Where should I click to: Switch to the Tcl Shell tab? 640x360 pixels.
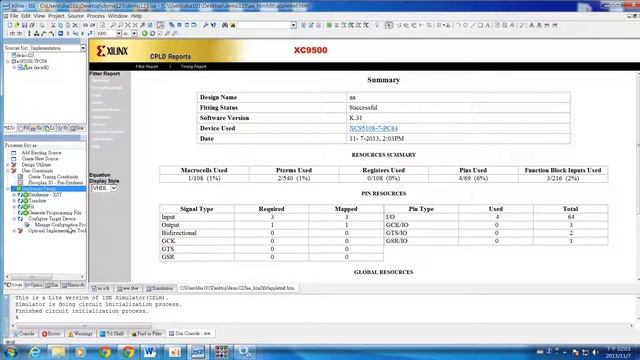click(x=112, y=333)
